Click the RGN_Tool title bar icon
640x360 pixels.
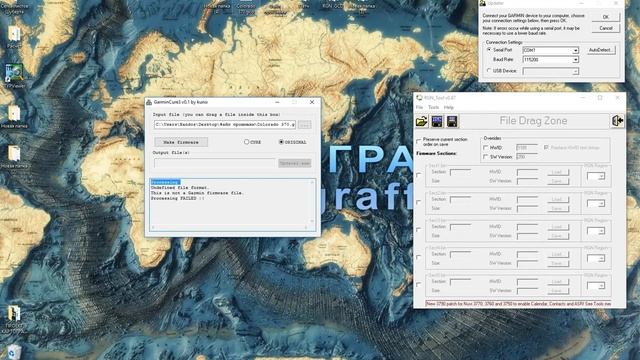[x=419, y=98]
